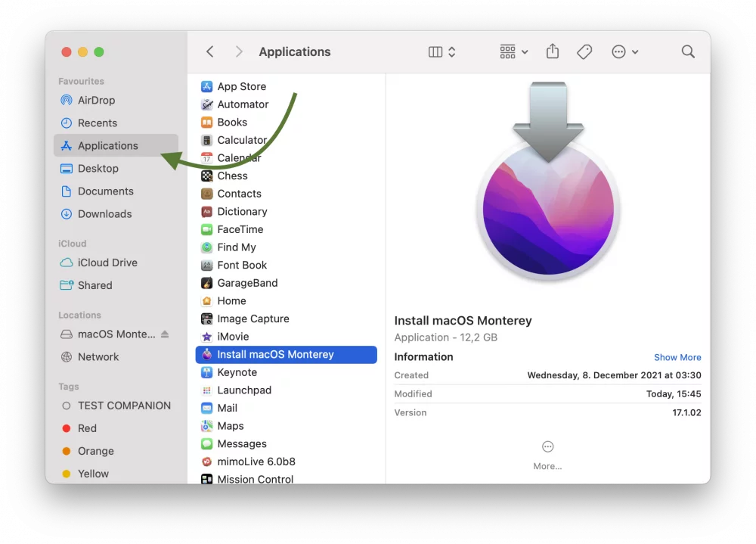Select the Keynote app icon
The width and height of the screenshot is (756, 544).
[x=207, y=372]
